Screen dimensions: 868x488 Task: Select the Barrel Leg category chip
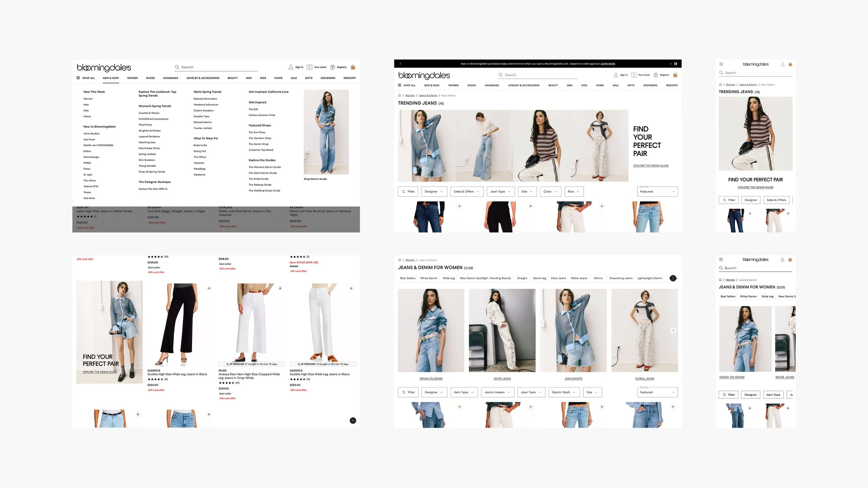coord(540,278)
